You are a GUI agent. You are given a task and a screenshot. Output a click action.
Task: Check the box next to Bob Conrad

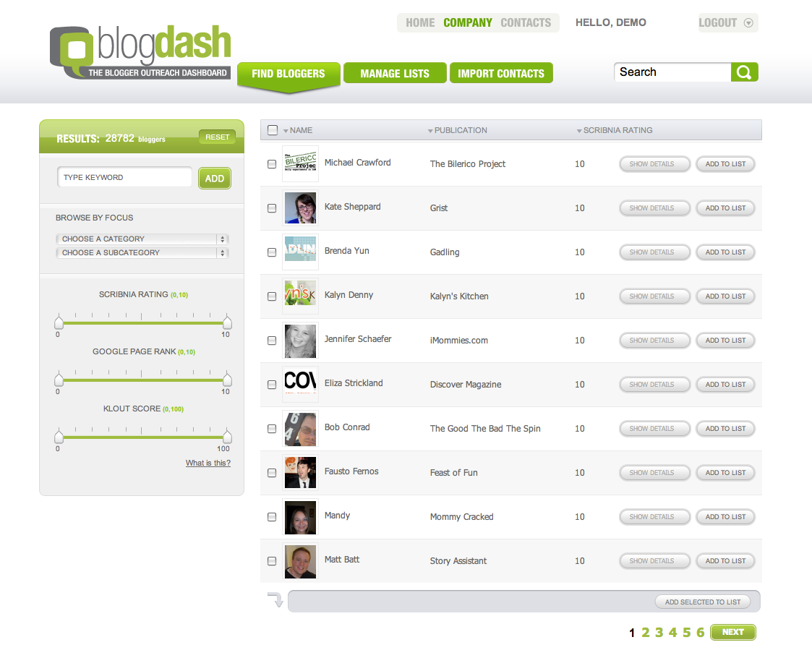[x=272, y=429]
